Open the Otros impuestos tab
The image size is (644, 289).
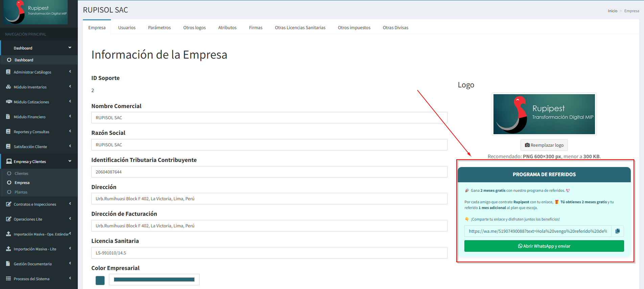point(354,27)
